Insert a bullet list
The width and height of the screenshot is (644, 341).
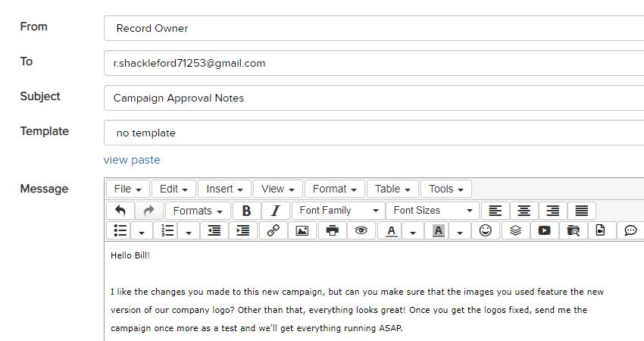[120, 230]
